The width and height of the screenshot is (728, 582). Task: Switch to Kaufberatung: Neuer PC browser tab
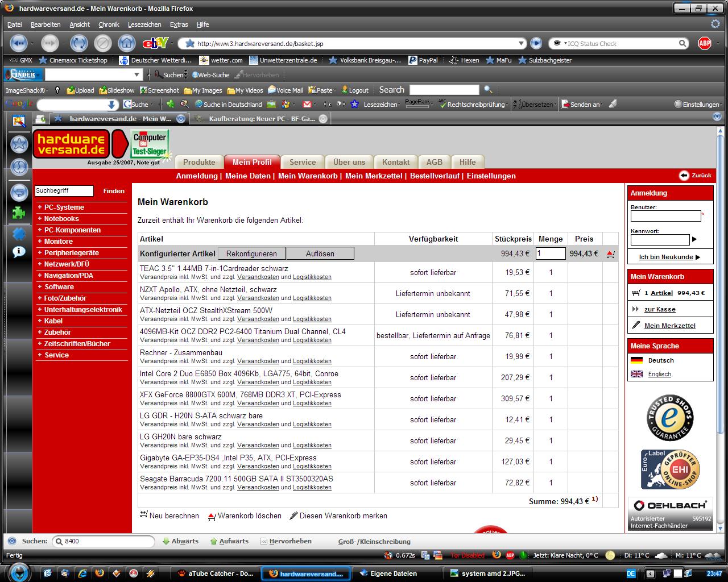(262, 119)
